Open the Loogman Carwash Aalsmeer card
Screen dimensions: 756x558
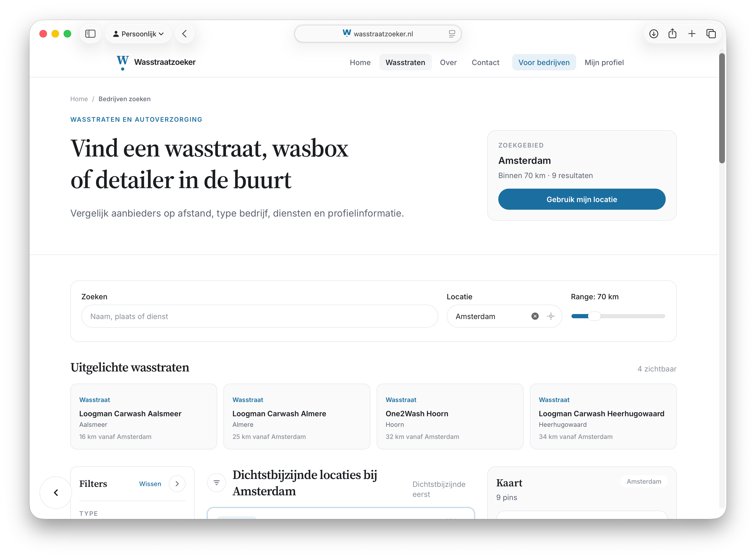[x=144, y=417]
